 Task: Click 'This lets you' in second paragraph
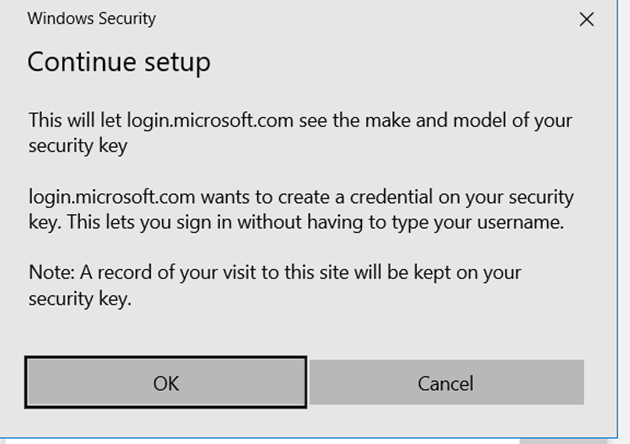[112, 222]
